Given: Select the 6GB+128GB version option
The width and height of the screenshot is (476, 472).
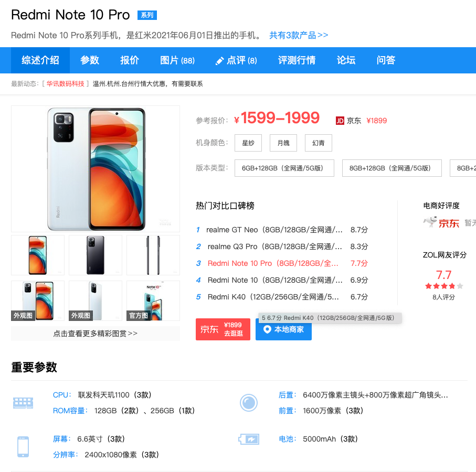Looking at the screenshot, I should [x=284, y=168].
